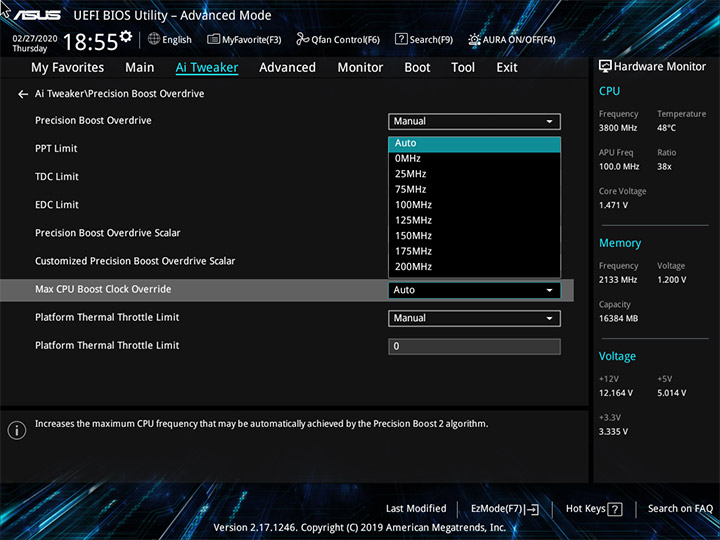Select 125MHz option
The height and width of the screenshot is (540, 720).
(x=474, y=220)
